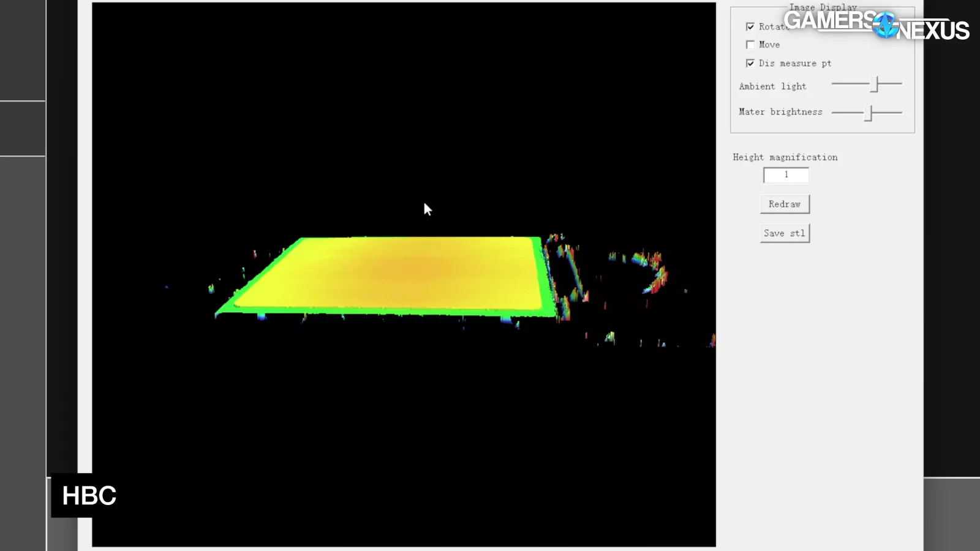The width and height of the screenshot is (980, 551).
Task: Enable the Move checkbox
Action: (750, 45)
